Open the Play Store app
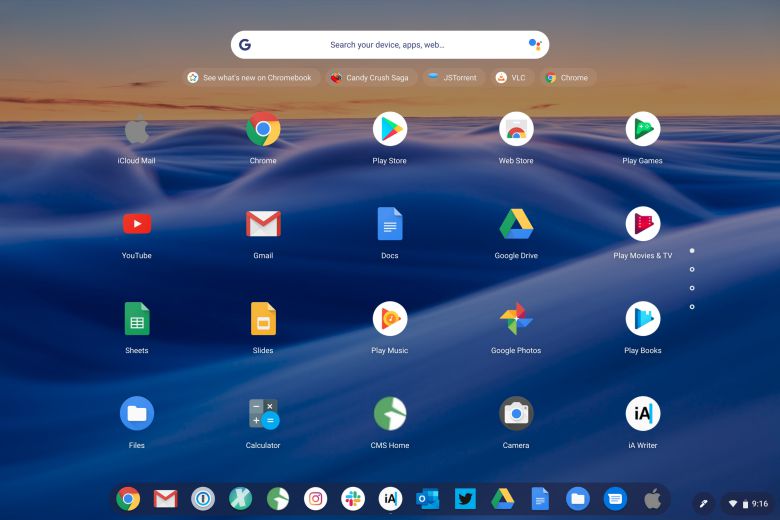 [390, 129]
